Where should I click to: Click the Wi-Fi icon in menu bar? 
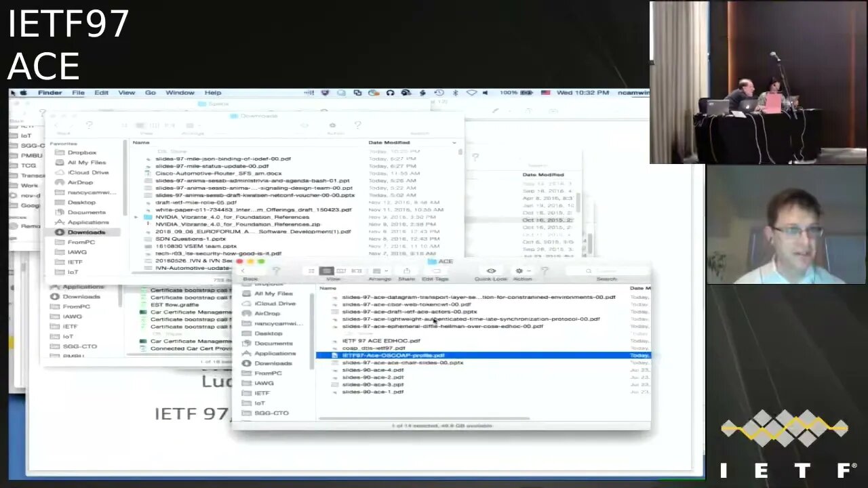[x=471, y=93]
